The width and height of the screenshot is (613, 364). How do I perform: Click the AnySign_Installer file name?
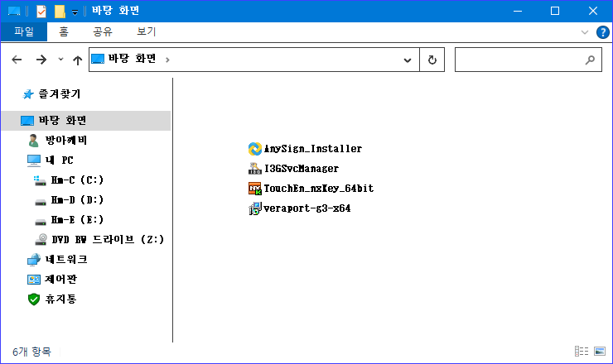click(313, 149)
